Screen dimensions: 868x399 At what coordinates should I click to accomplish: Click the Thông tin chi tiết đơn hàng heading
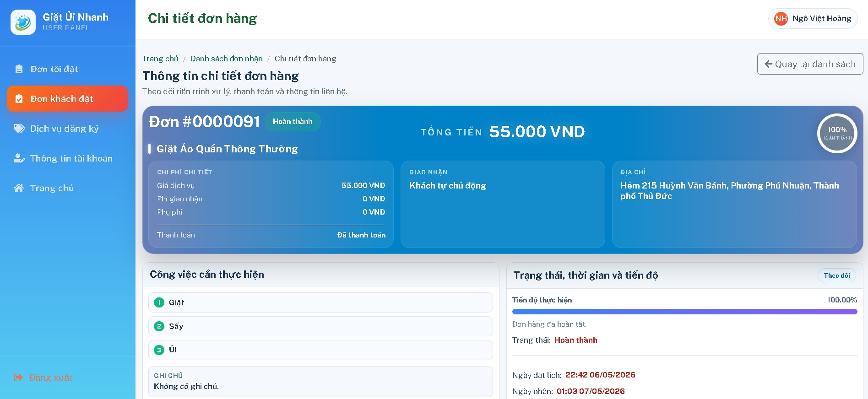click(220, 75)
